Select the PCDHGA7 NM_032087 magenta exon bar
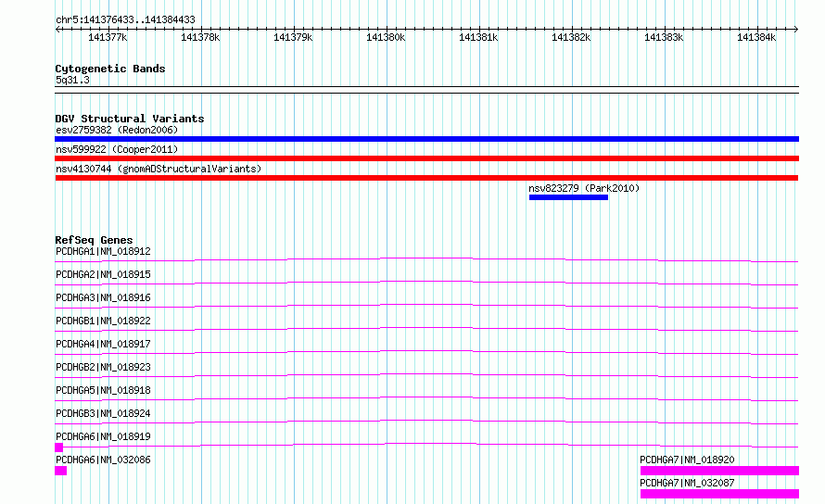Image resolution: width=825 pixels, height=504 pixels. pos(719,494)
